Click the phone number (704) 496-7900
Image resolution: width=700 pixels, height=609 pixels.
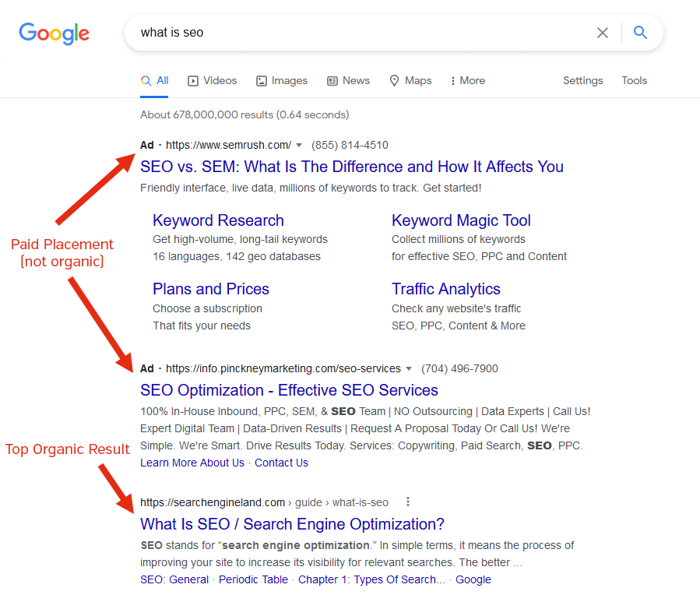(460, 369)
